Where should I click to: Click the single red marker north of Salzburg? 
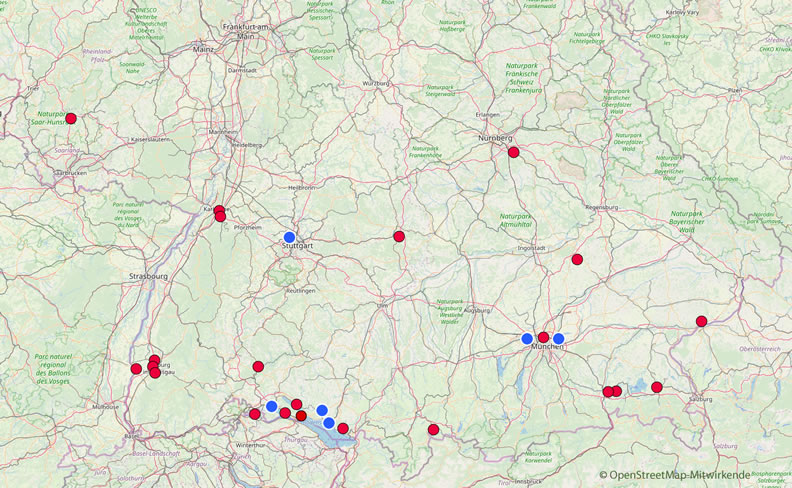point(657,387)
